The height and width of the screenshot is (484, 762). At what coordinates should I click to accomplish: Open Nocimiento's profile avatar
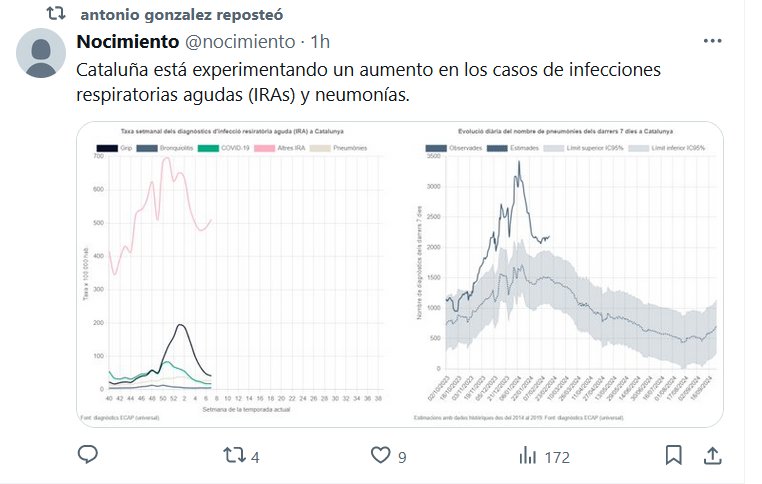[x=42, y=53]
